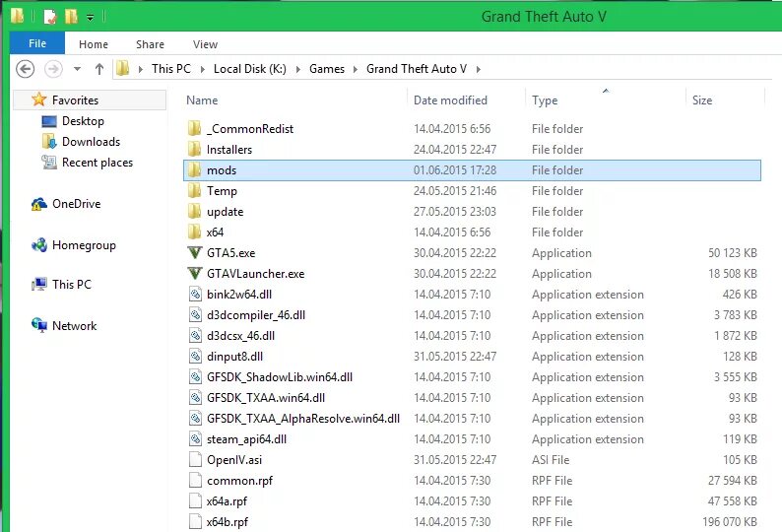This screenshot has width=782, height=532.
Task: Sort by Date modified column header
Action: point(450,100)
